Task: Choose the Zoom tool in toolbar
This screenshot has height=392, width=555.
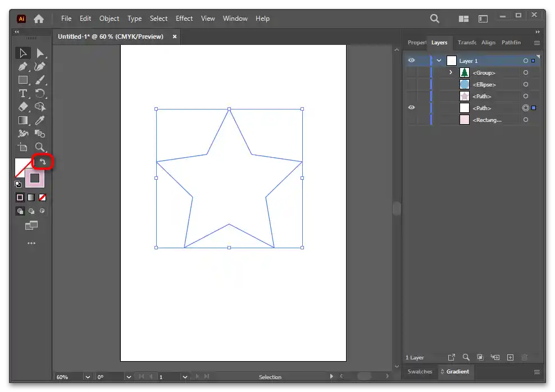Action: [x=40, y=147]
